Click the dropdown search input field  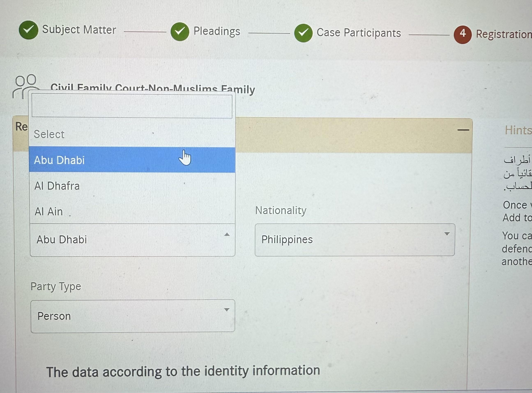tap(132, 106)
